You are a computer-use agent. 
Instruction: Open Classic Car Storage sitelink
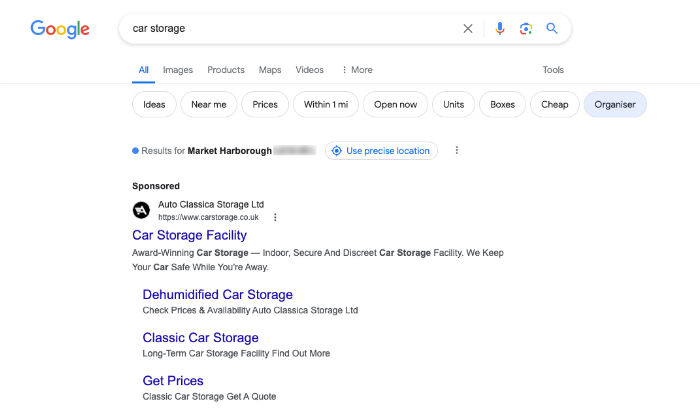200,338
